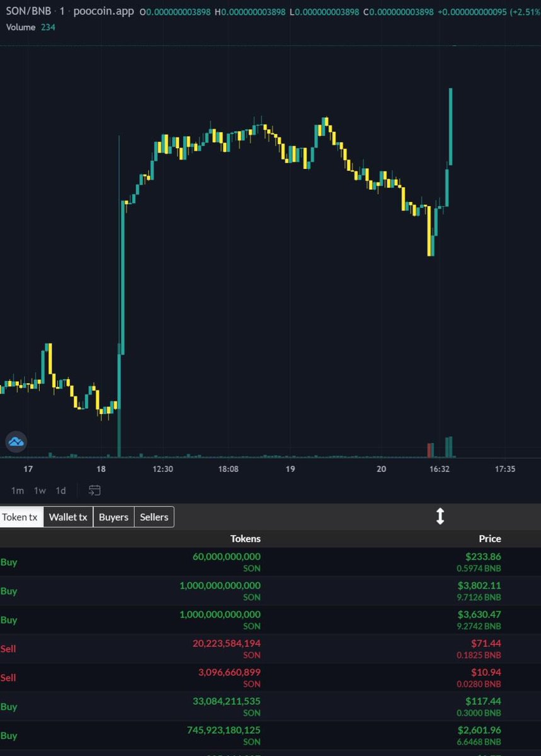Click the 12:30 time axis label
541x756 pixels.
[x=162, y=469]
